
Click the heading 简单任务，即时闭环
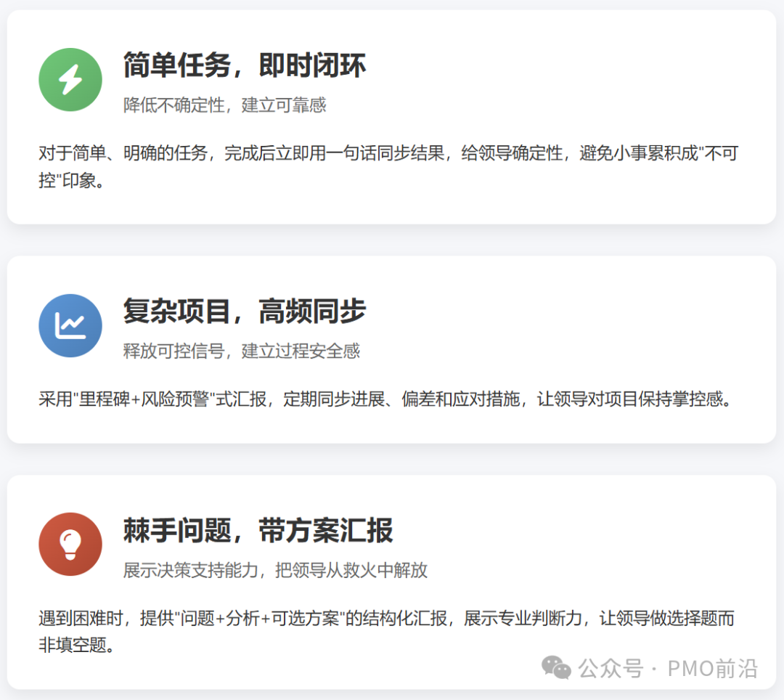244,65
